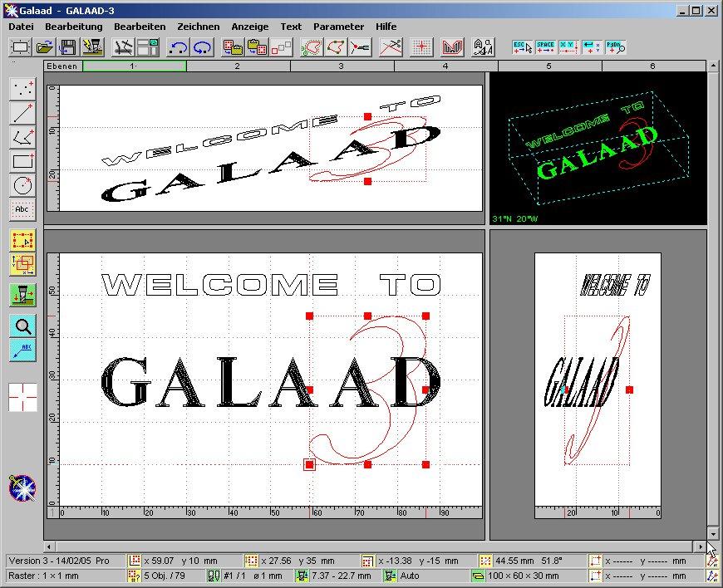Screen dimensions: 723x588
Task: Select the rectangle drawing tool
Action: [x=22, y=161]
